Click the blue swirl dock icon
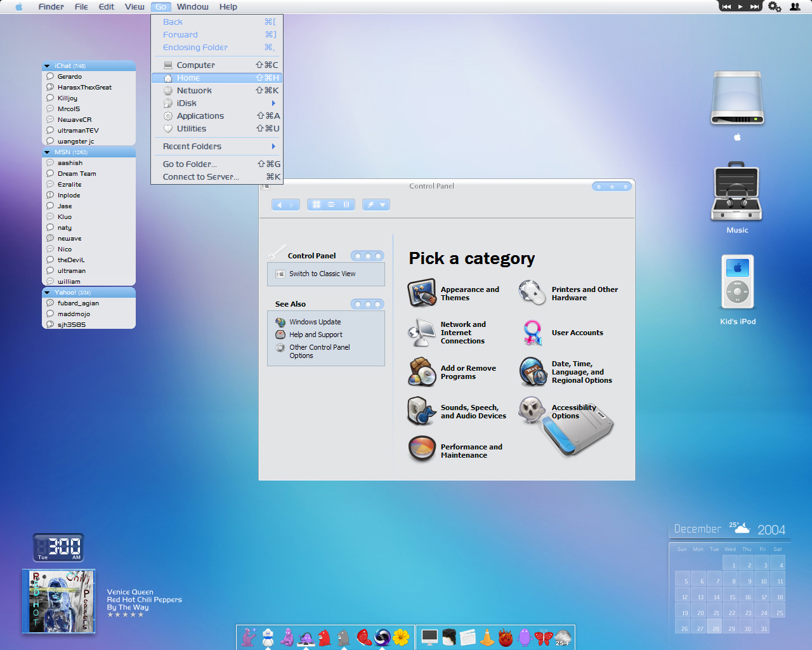 tap(382, 637)
